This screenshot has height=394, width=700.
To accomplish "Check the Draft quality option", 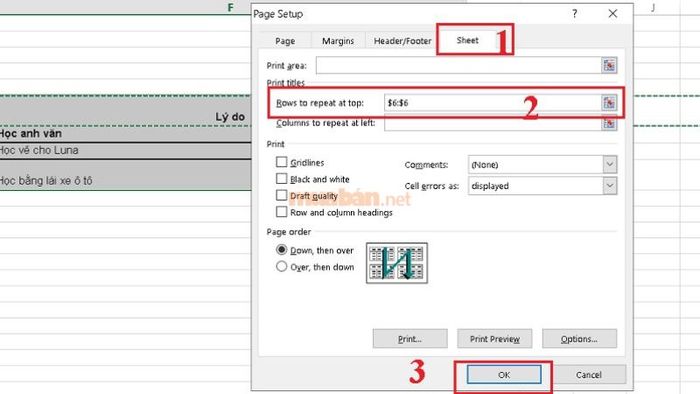I will coord(281,195).
